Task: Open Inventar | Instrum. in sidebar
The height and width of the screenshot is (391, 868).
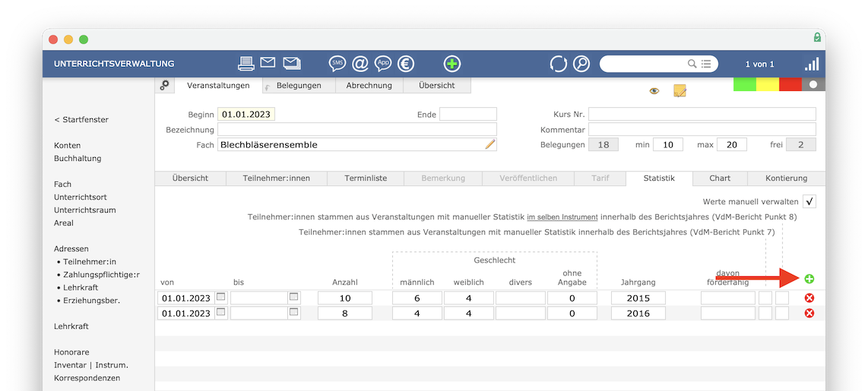Action: click(x=91, y=365)
